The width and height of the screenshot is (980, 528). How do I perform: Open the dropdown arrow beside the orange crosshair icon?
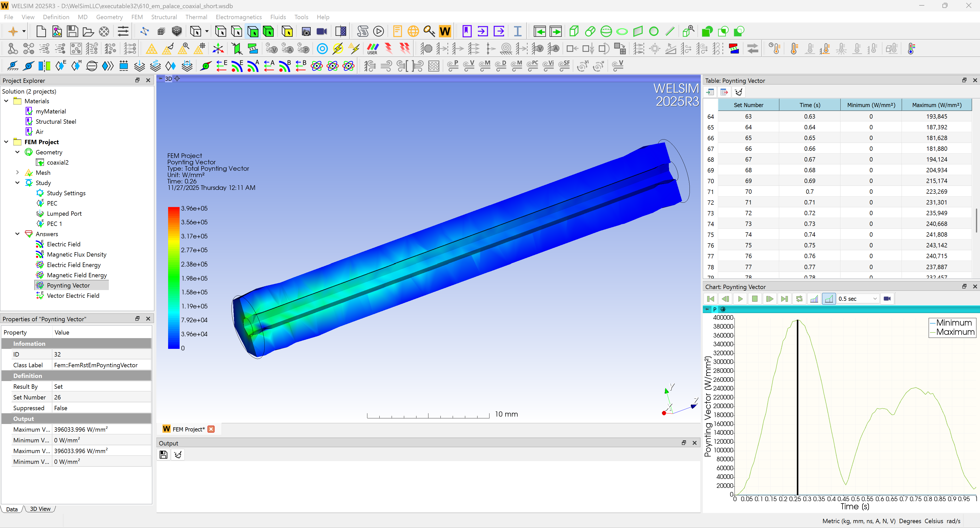(24, 31)
